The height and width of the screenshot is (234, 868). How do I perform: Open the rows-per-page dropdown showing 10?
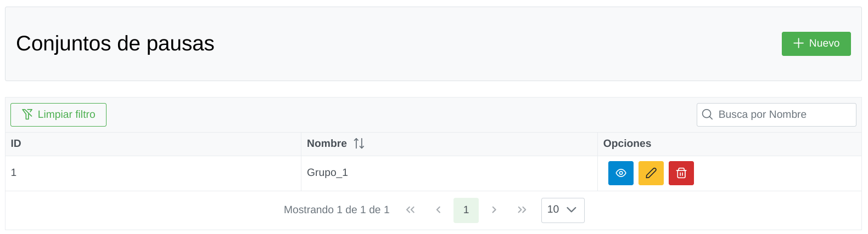tap(562, 210)
